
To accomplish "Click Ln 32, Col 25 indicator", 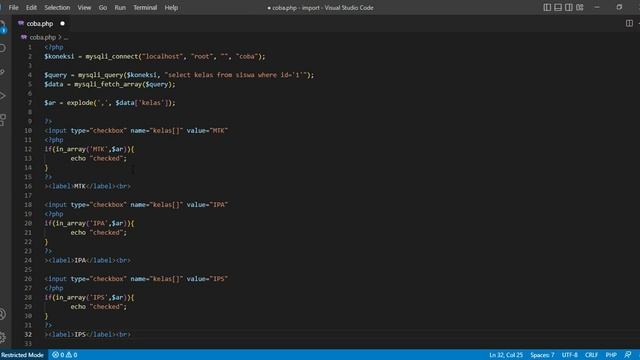I will pos(506,355).
